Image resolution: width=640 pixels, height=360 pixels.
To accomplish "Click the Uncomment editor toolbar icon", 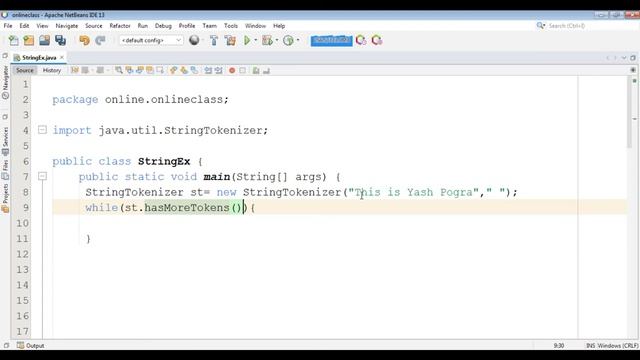I will click(267, 70).
